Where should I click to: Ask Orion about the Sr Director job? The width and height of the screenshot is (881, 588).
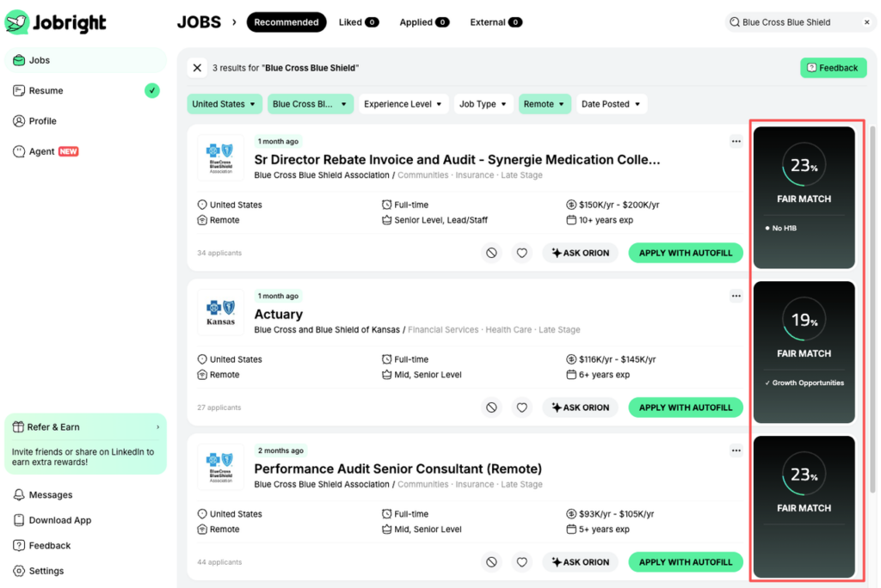click(x=580, y=252)
